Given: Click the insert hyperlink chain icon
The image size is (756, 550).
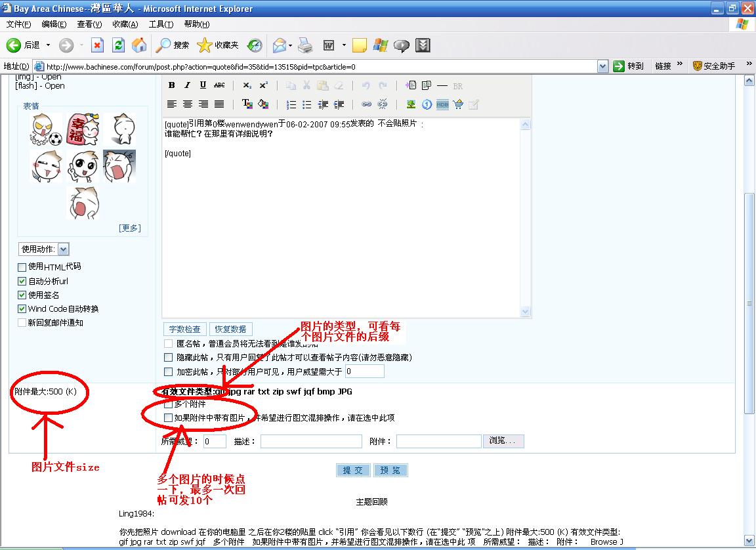Looking at the screenshot, I should pos(367,104).
